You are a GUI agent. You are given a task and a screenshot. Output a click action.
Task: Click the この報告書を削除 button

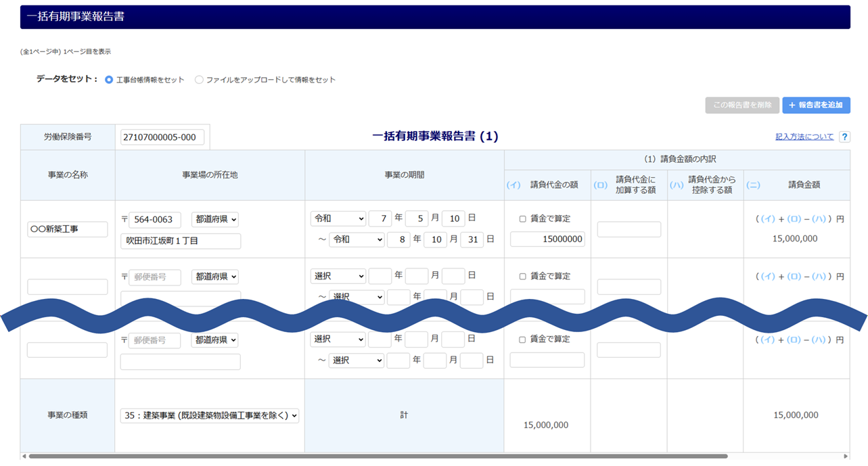pyautogui.click(x=741, y=105)
